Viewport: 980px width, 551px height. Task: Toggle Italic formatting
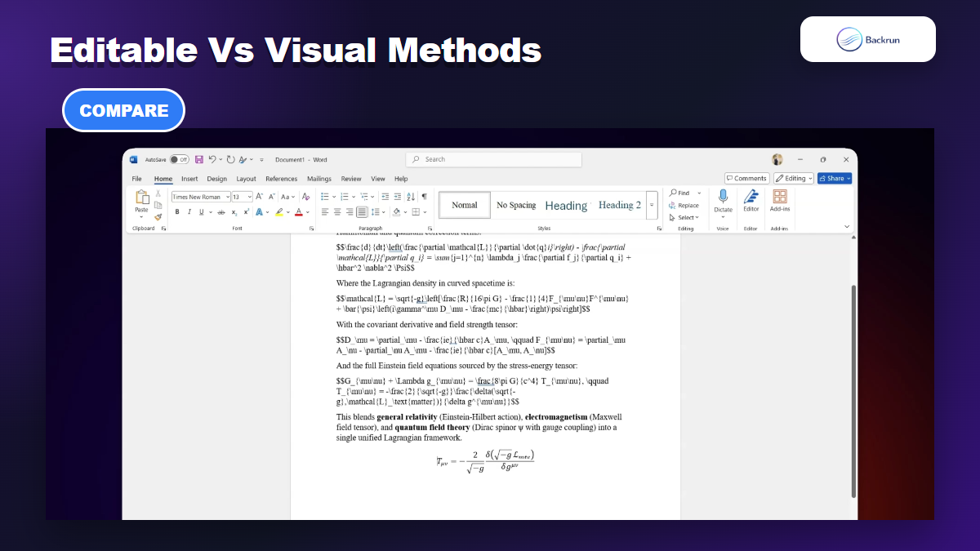click(189, 212)
